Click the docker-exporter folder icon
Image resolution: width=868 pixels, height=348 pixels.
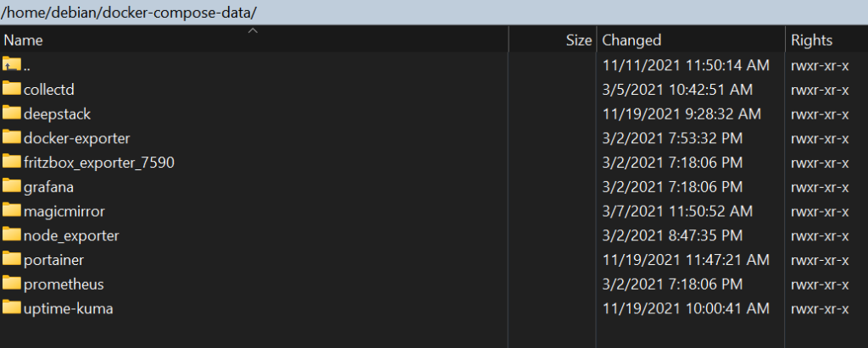(x=11, y=137)
